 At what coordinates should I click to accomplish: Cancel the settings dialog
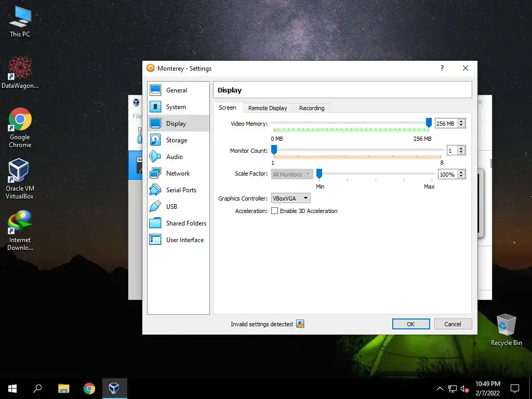[453, 324]
